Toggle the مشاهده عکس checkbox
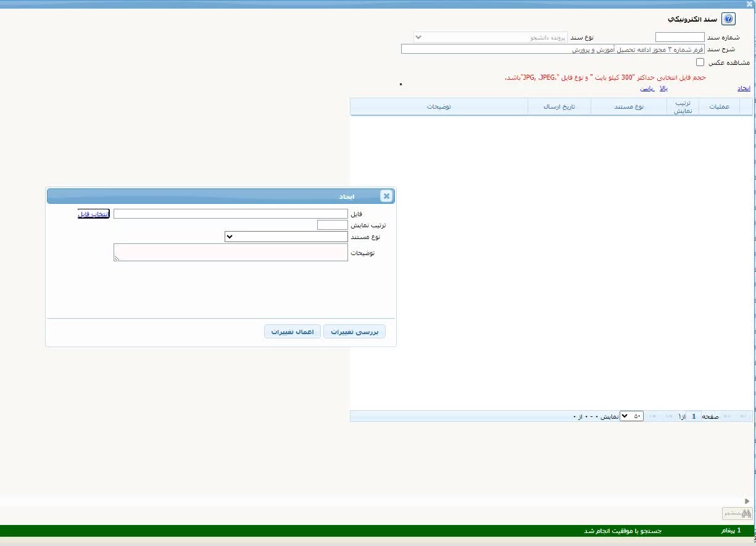Image resolution: width=756 pixels, height=546 pixels. click(x=700, y=62)
